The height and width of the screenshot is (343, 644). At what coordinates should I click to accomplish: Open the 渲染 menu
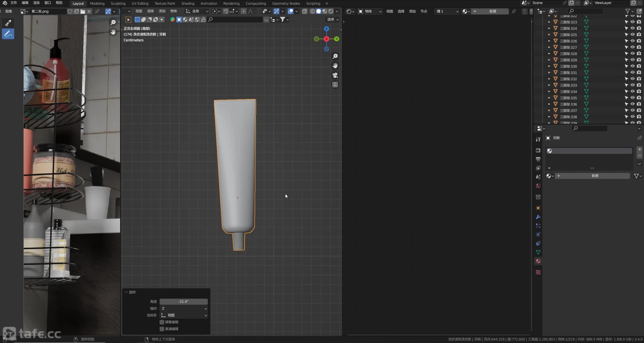(x=36, y=3)
